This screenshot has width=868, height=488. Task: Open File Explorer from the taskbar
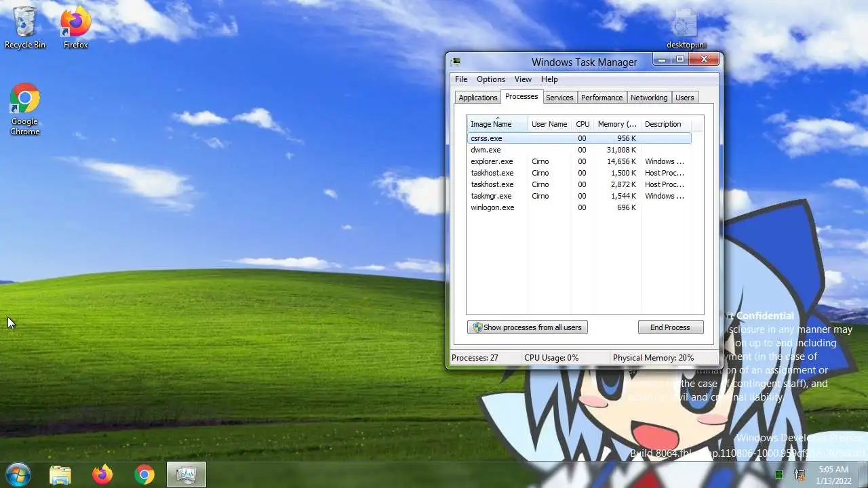coord(60,474)
